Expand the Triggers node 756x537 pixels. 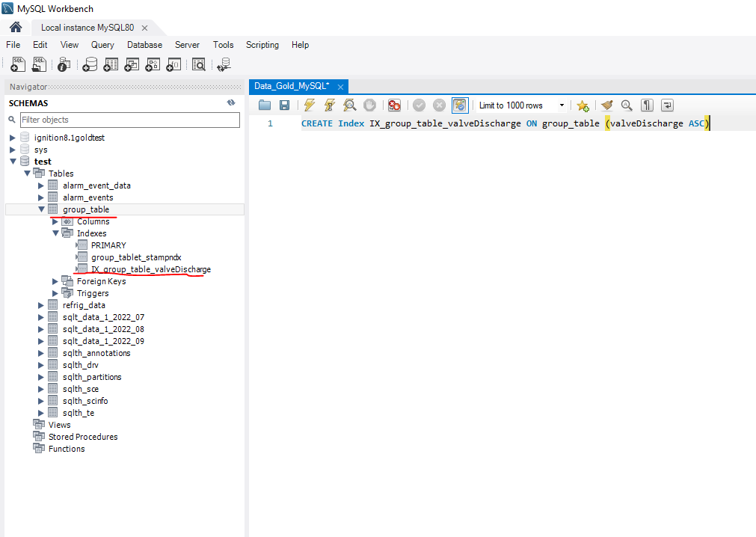point(55,293)
